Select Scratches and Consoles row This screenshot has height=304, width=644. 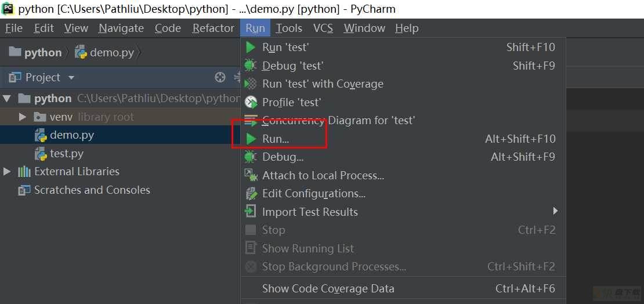[120, 190]
